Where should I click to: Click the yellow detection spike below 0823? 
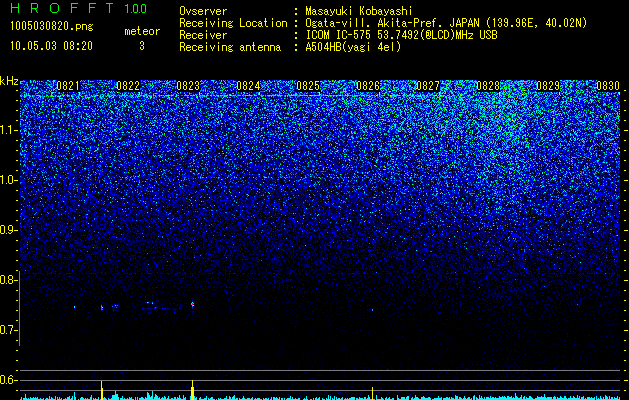coord(193,390)
